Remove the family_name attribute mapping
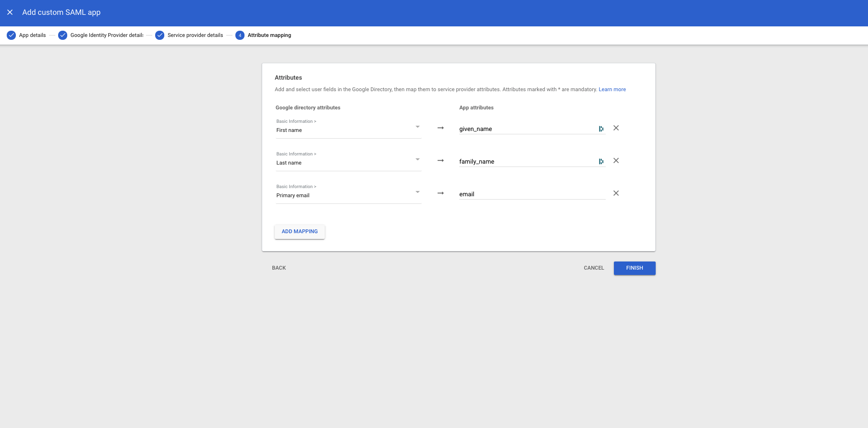The height and width of the screenshot is (428, 868). click(x=616, y=161)
